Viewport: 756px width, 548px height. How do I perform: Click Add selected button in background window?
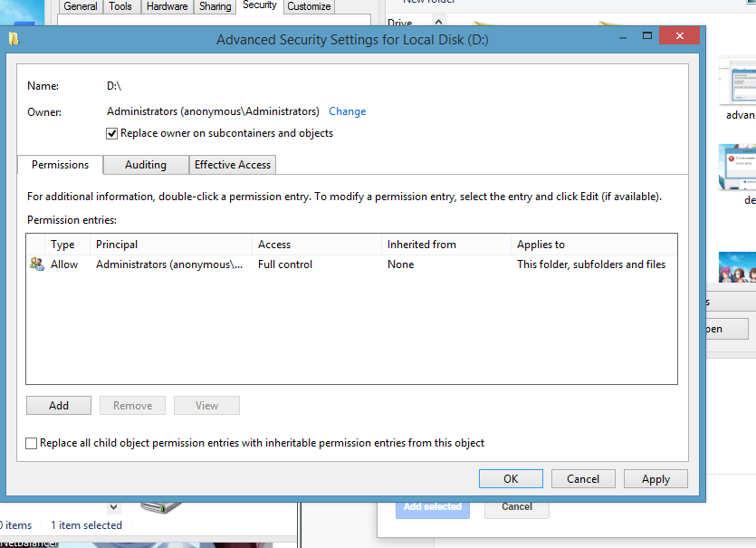point(433,507)
